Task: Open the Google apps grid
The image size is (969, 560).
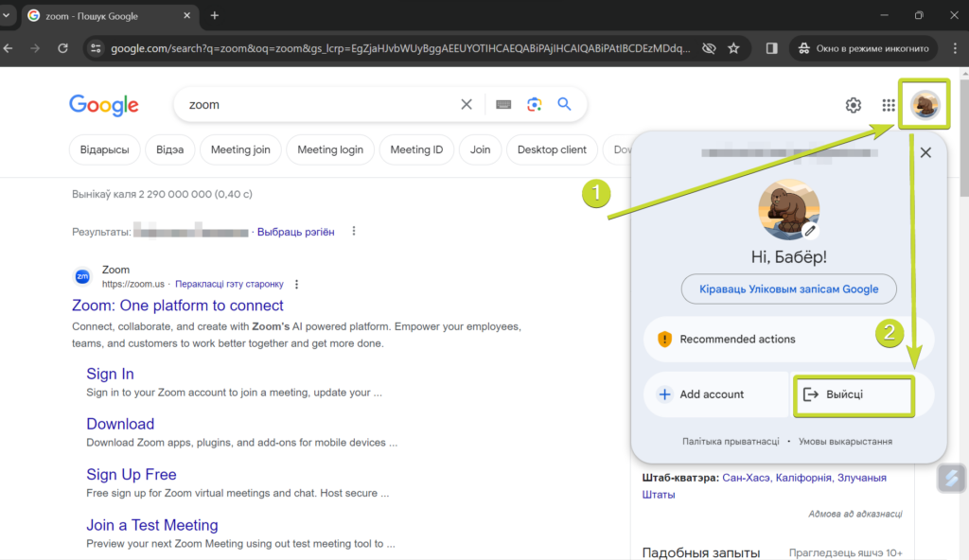Action: [x=888, y=105]
